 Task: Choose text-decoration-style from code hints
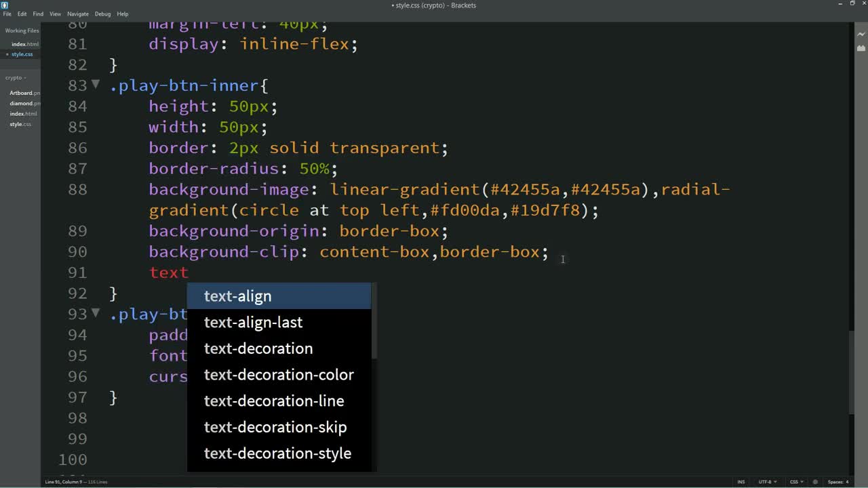[279, 453]
